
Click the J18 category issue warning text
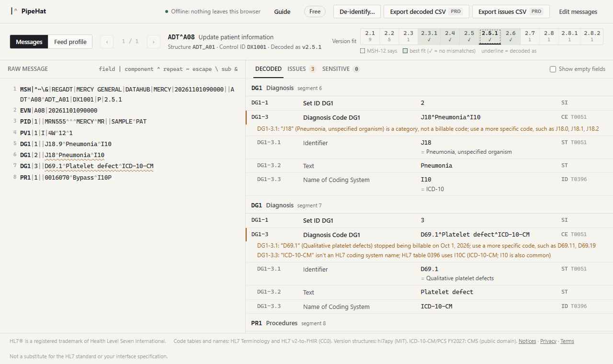click(428, 129)
